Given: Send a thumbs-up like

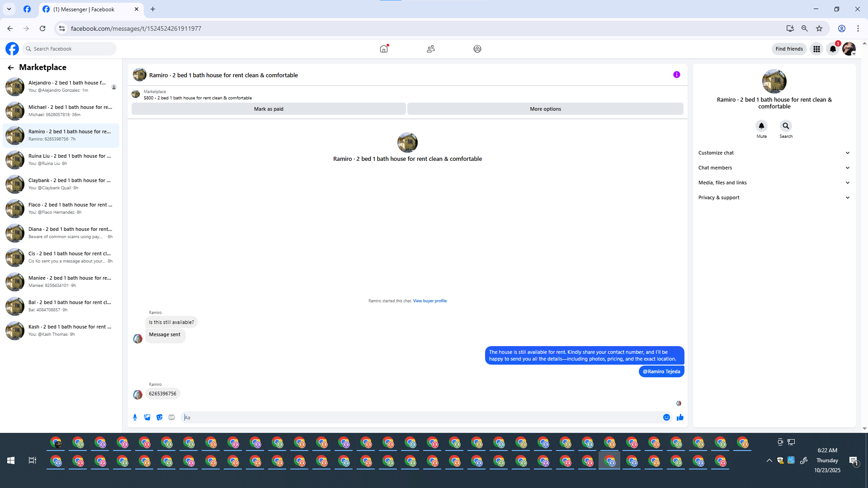Looking at the screenshot, I should point(680,418).
